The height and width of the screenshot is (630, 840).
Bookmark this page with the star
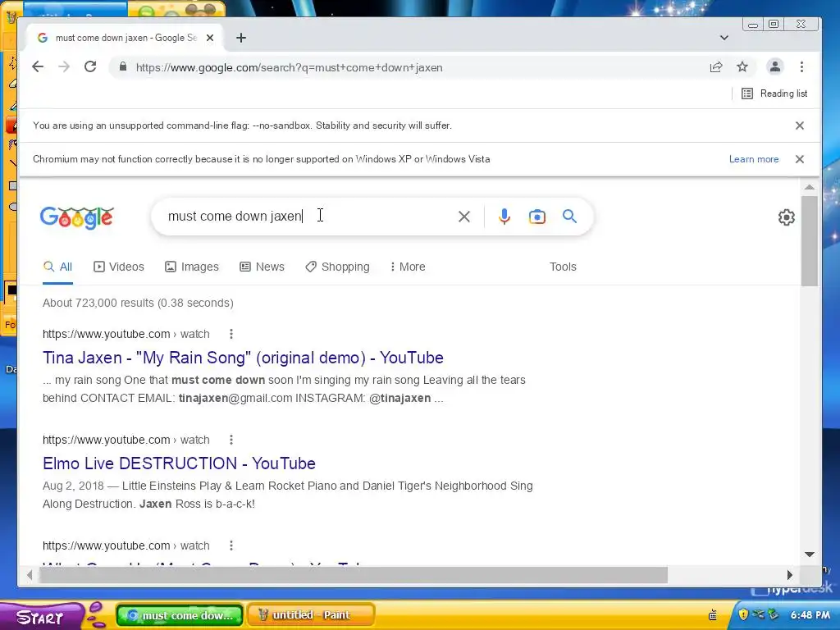click(x=742, y=67)
